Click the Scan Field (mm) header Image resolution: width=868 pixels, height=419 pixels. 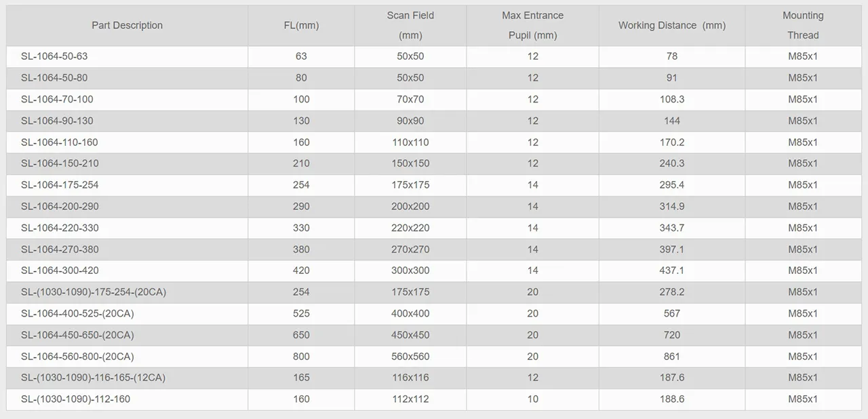[410, 25]
